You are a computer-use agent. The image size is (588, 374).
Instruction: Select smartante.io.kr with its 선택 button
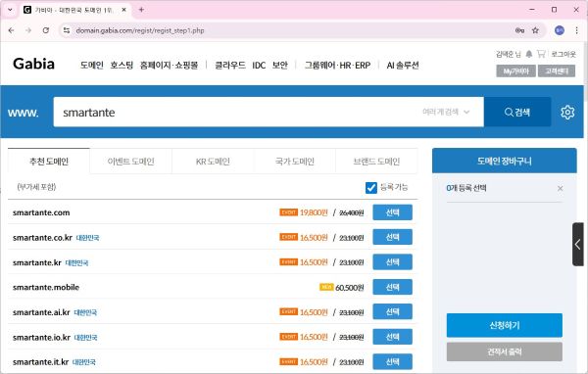[x=392, y=337]
